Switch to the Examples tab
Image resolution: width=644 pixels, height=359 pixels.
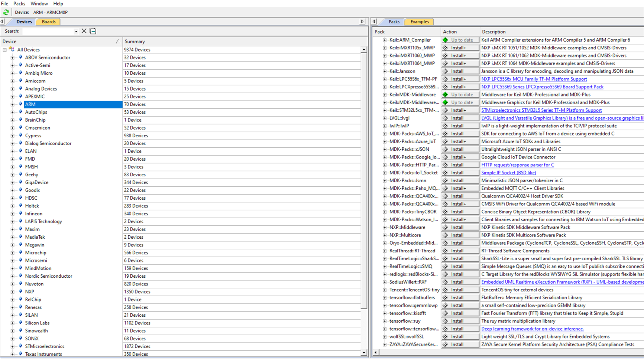pos(419,22)
